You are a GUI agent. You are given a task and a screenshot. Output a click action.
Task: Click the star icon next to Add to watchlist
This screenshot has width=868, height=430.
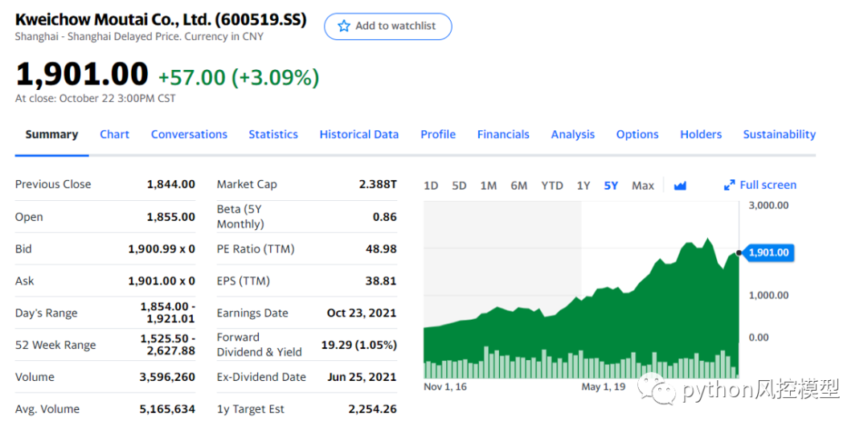[344, 26]
